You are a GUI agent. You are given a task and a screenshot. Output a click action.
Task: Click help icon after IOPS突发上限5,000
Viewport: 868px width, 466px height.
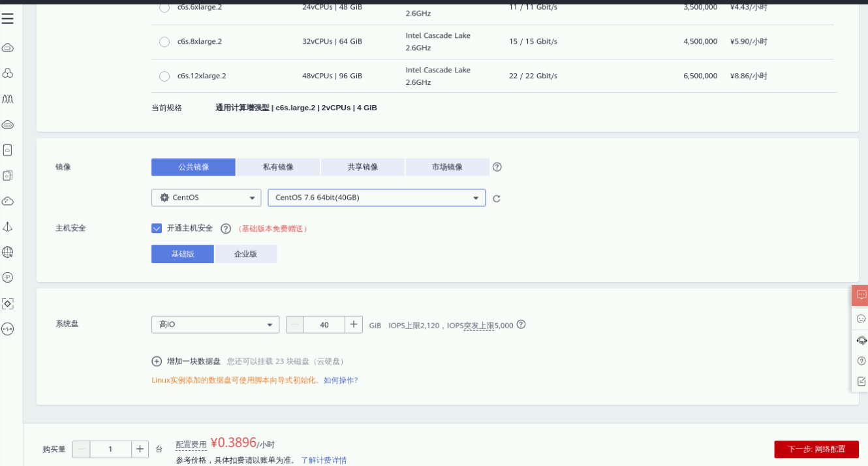click(x=521, y=324)
